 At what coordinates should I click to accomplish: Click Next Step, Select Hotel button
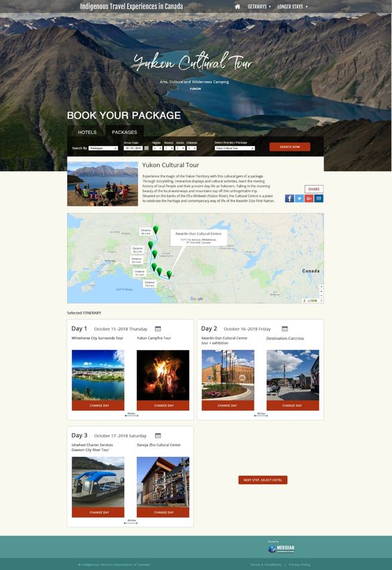(x=263, y=480)
